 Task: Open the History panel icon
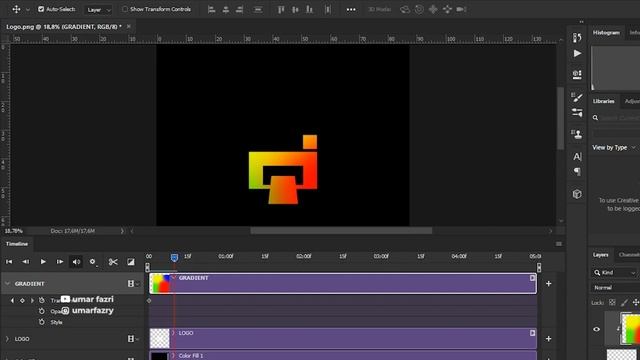[577, 38]
